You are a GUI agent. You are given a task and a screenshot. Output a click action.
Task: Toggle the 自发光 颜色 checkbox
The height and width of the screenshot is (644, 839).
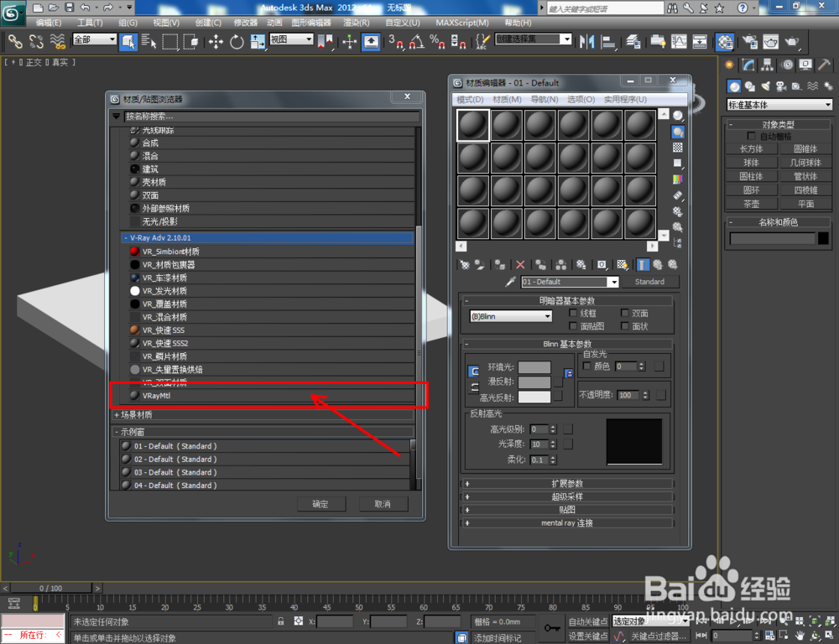pyautogui.click(x=587, y=366)
